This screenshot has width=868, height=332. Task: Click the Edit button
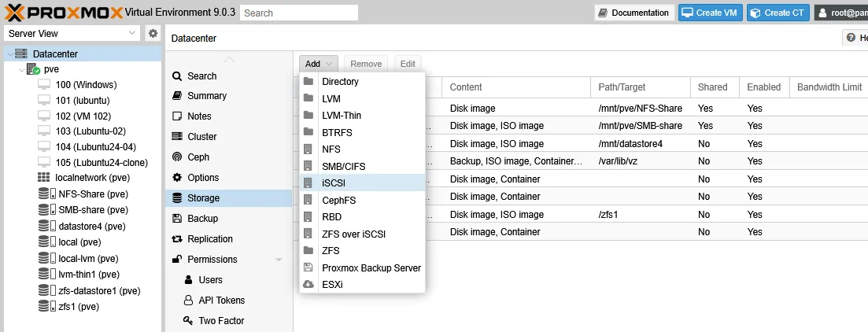408,64
